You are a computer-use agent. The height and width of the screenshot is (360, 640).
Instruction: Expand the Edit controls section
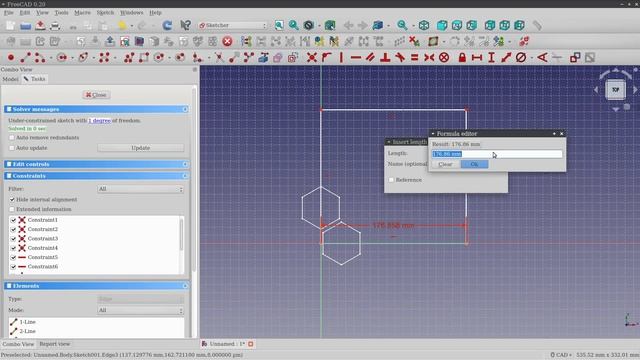185,164
